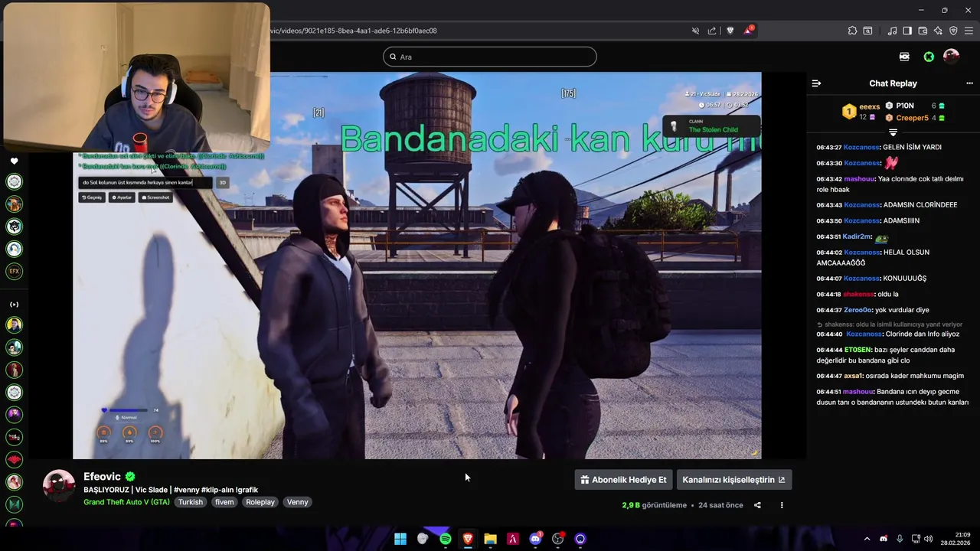
Task: Click the KCK icon in Kick header
Action: click(x=904, y=57)
